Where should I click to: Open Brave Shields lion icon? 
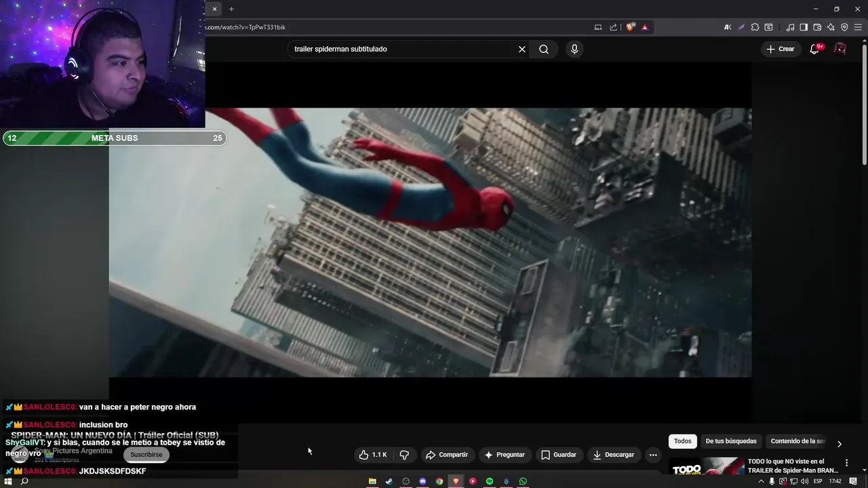[631, 27]
